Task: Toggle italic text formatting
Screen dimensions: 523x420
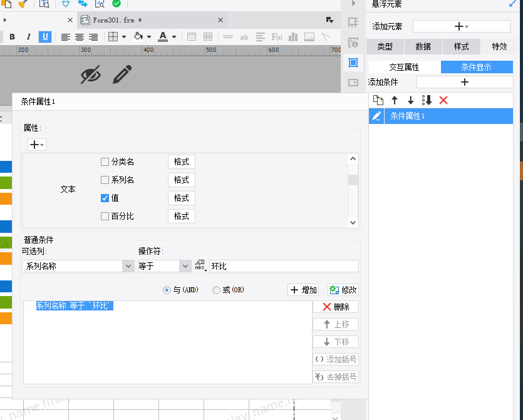Action: tap(28, 37)
